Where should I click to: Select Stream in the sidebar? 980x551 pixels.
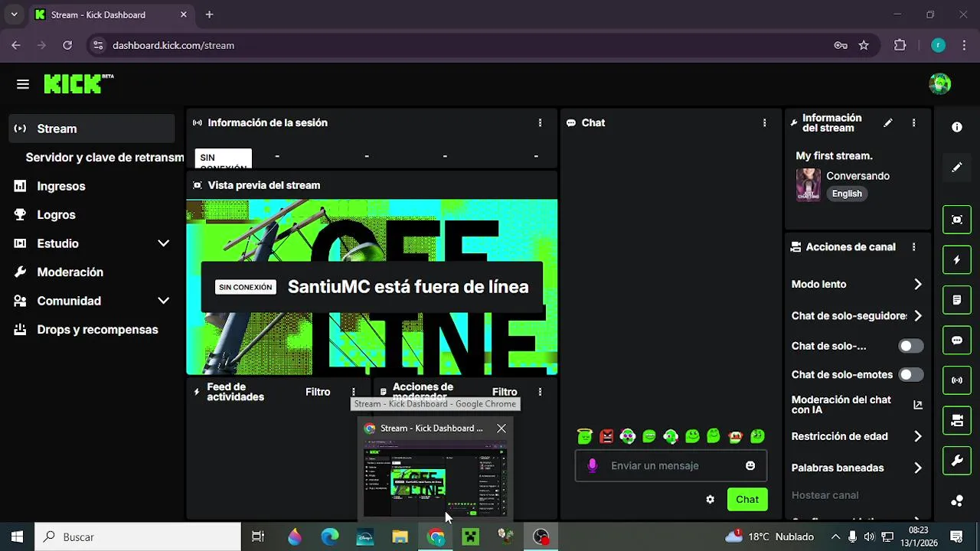point(92,129)
